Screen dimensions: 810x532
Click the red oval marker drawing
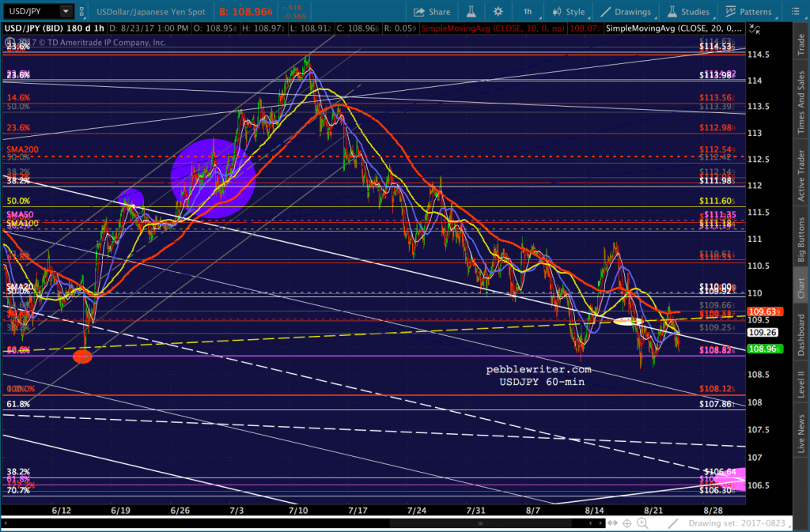coord(82,356)
